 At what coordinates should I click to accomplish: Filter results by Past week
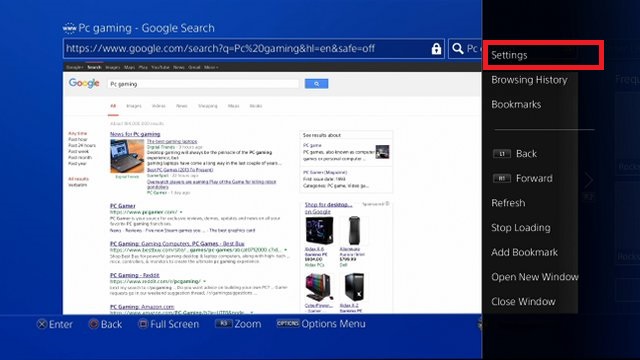78,151
